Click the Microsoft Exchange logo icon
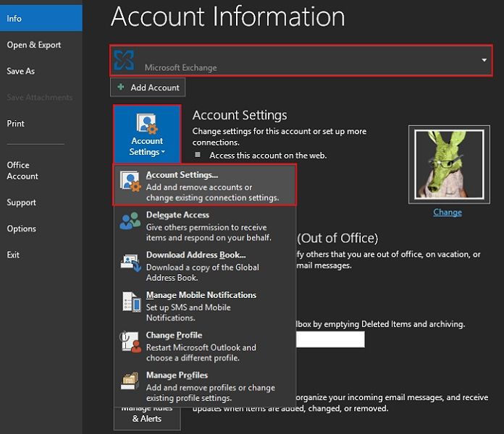This screenshot has width=504, height=434. click(124, 60)
